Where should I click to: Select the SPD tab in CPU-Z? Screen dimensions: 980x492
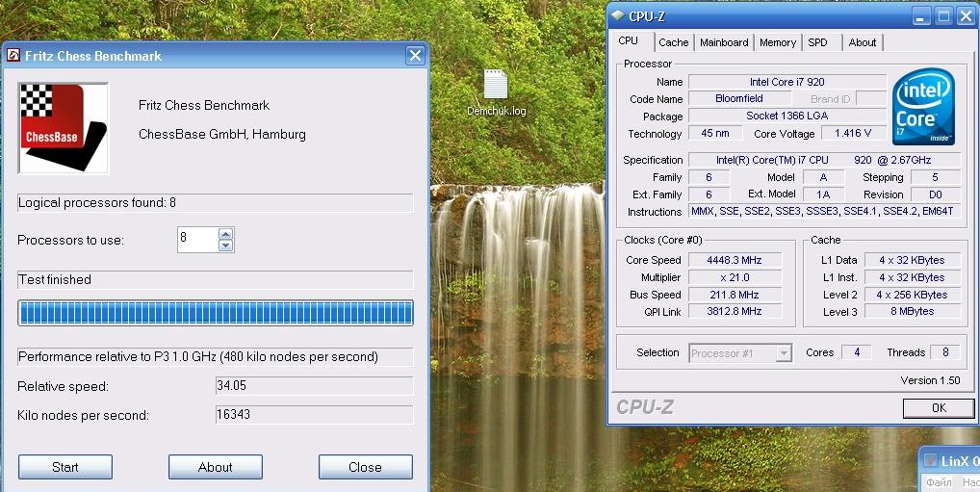coord(817,42)
